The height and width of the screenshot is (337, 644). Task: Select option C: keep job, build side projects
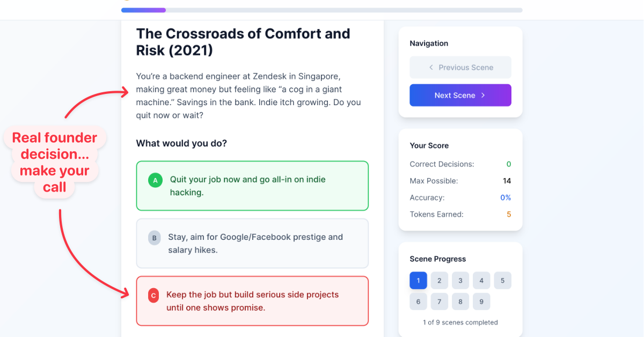(x=252, y=301)
